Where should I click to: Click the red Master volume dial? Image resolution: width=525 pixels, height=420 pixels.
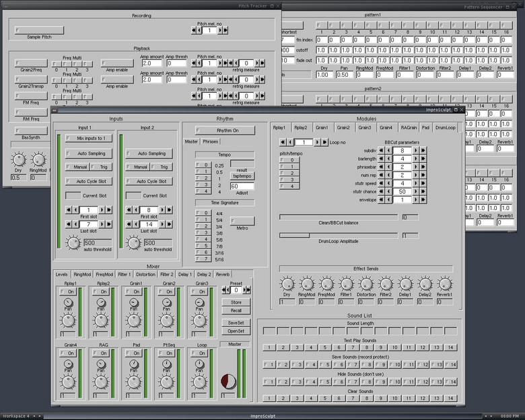click(x=229, y=381)
